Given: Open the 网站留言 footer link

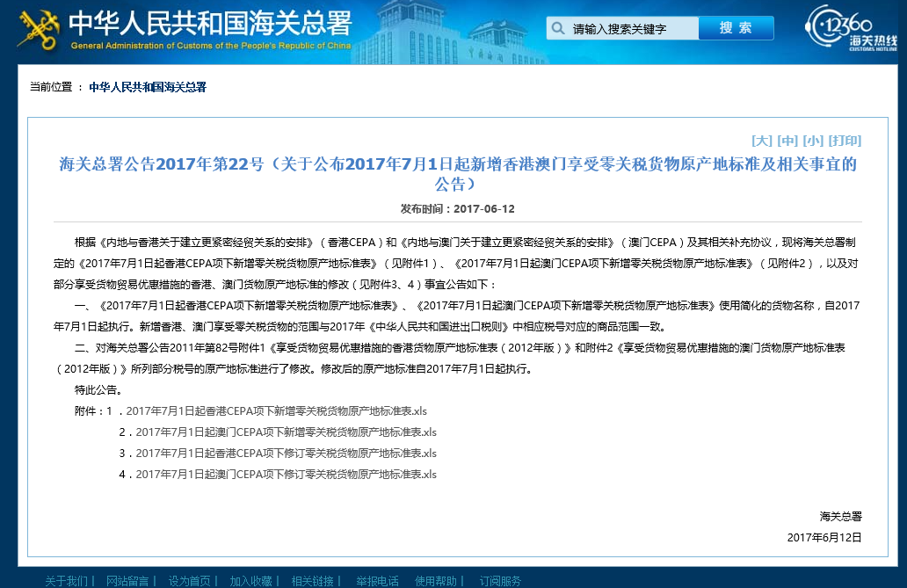Looking at the screenshot, I should point(127,581).
